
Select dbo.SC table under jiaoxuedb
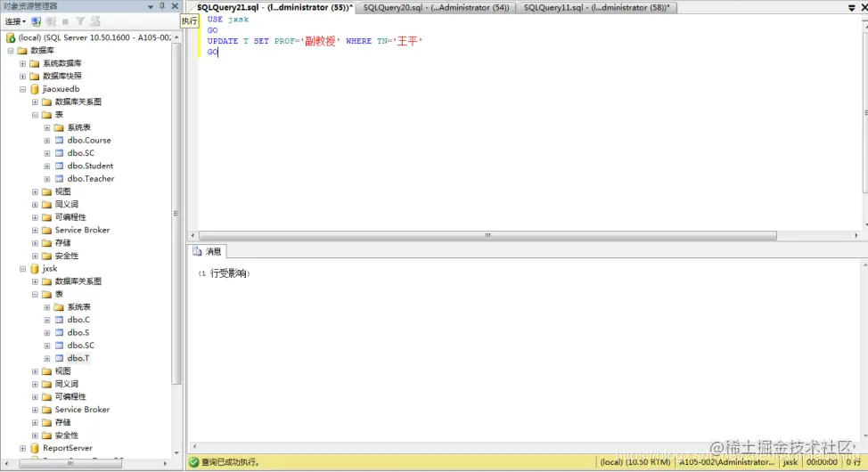(x=81, y=153)
